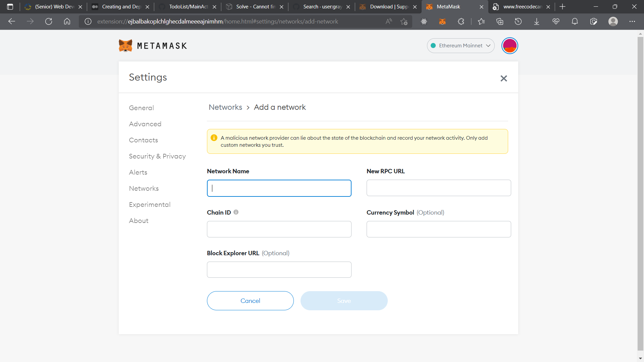644x362 pixels.
Task: Open the browser profile icon
Action: click(x=613, y=21)
